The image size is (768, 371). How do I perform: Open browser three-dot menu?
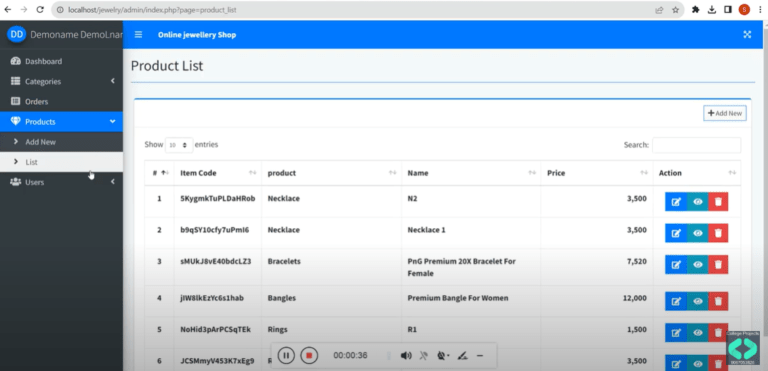(x=760, y=10)
